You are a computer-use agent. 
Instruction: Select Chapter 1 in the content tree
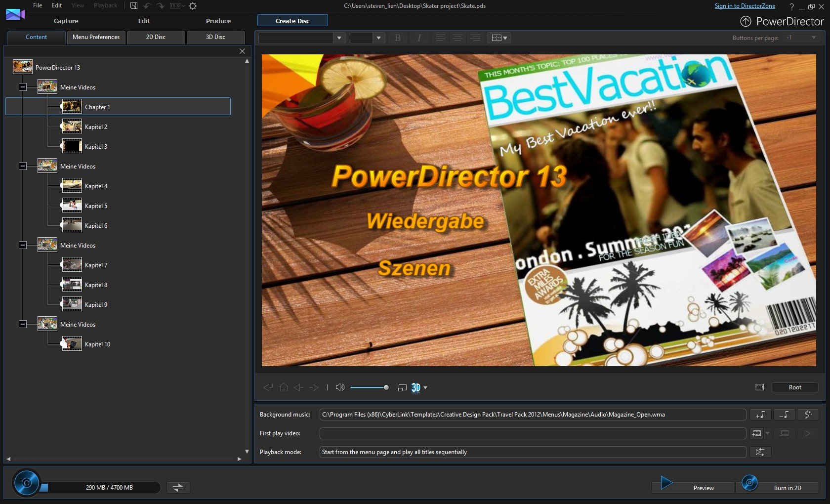(118, 107)
